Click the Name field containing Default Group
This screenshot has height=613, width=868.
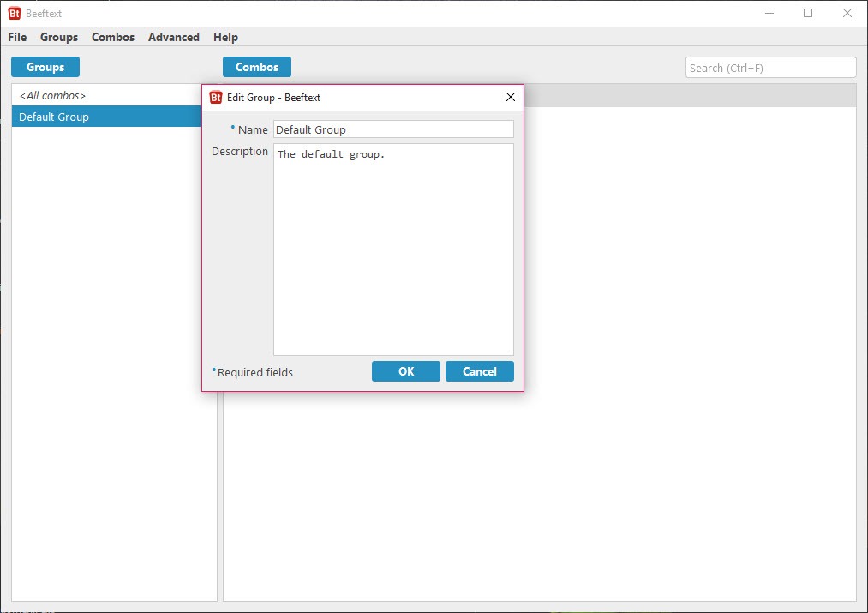pyautogui.click(x=393, y=129)
